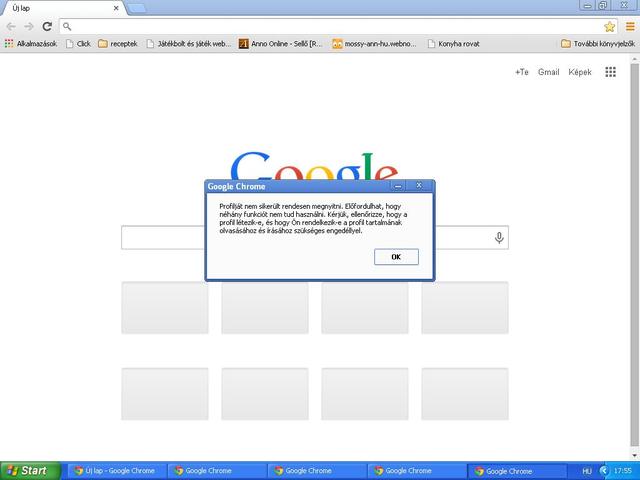Screen dimensions: 640x480
Task: Open the Konyha rovat bookmark
Action: tap(453, 44)
